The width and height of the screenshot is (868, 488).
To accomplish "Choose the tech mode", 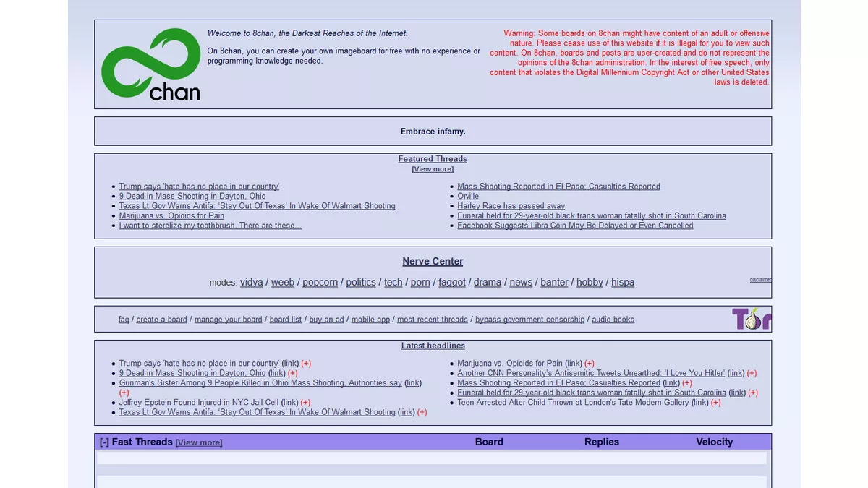I will click(x=393, y=283).
